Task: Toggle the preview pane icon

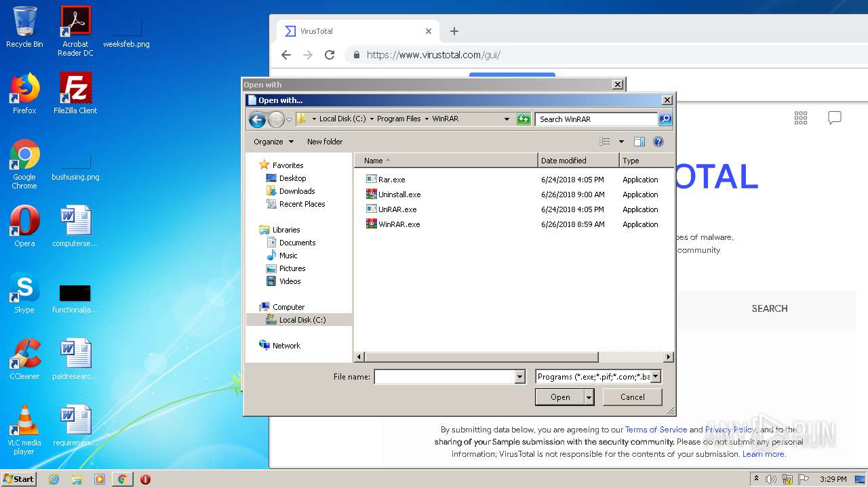Action: 639,142
